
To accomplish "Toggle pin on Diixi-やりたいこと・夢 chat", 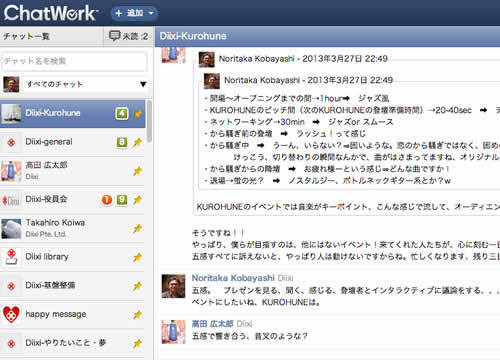I will point(138,343).
